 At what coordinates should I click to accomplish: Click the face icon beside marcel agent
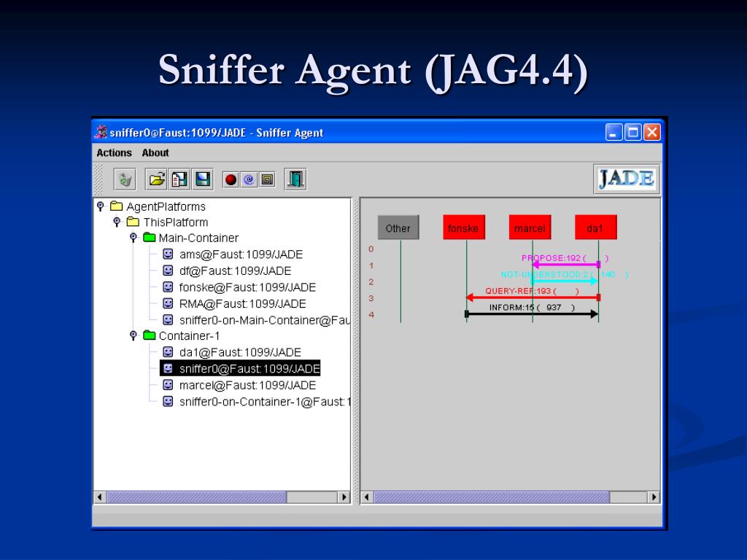(168, 385)
